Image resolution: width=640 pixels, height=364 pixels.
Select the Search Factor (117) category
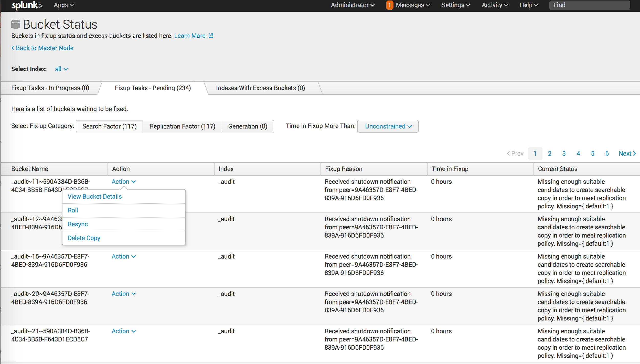(x=110, y=126)
